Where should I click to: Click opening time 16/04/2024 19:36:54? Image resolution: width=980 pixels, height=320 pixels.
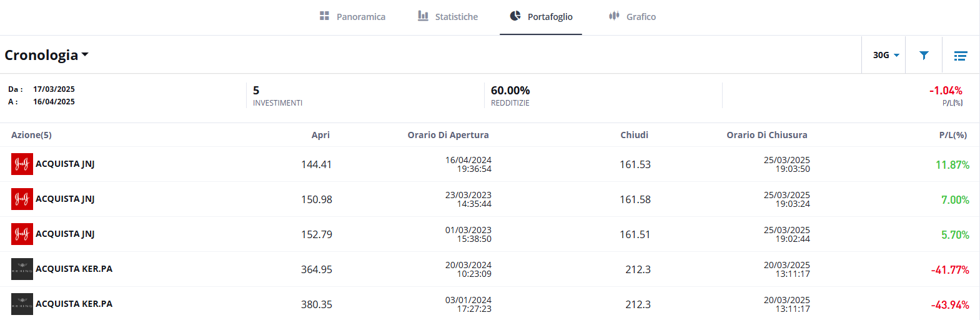coord(468,164)
